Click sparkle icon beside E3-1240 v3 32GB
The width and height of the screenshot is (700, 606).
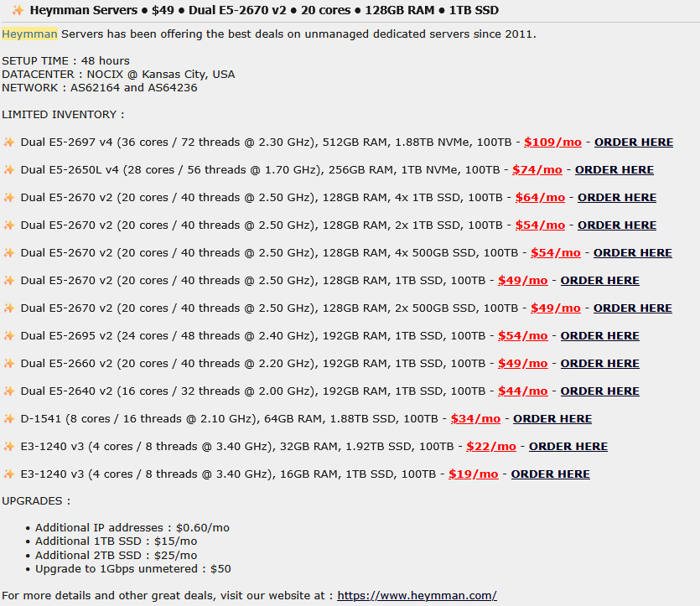(x=9, y=447)
